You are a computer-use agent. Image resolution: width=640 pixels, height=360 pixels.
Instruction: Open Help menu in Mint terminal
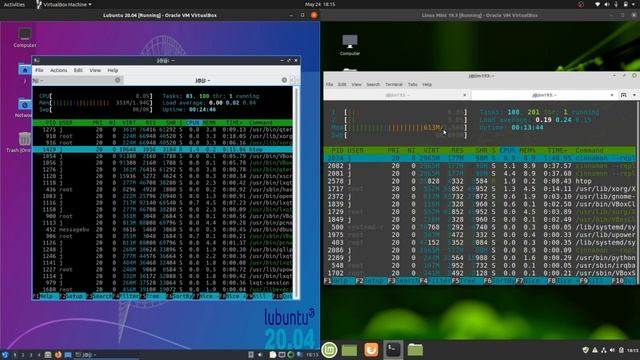coord(427,84)
